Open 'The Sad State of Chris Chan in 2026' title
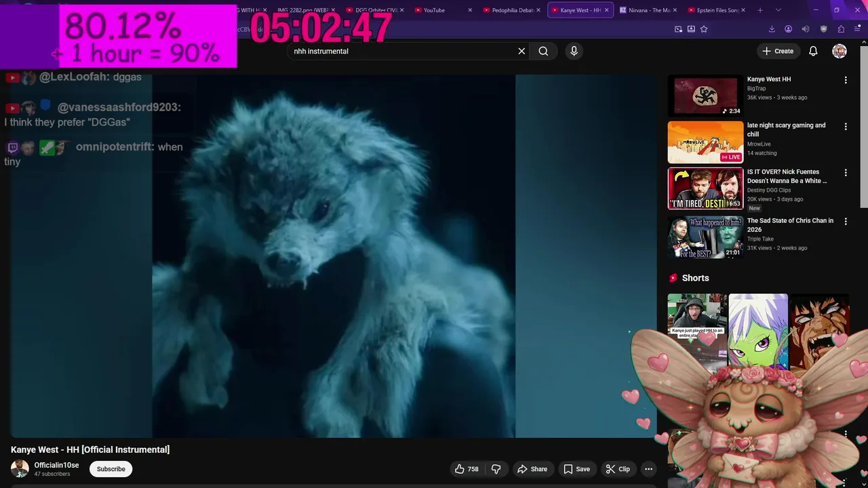 pos(790,225)
